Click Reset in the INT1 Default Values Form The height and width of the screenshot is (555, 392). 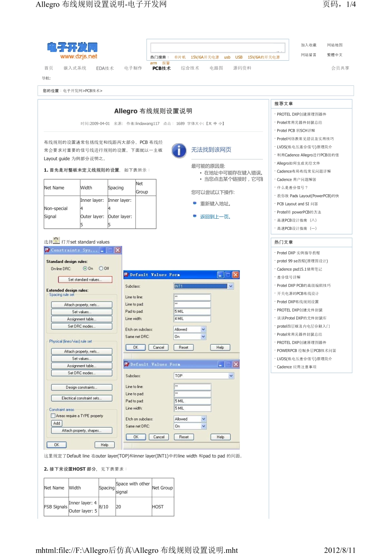(184, 347)
